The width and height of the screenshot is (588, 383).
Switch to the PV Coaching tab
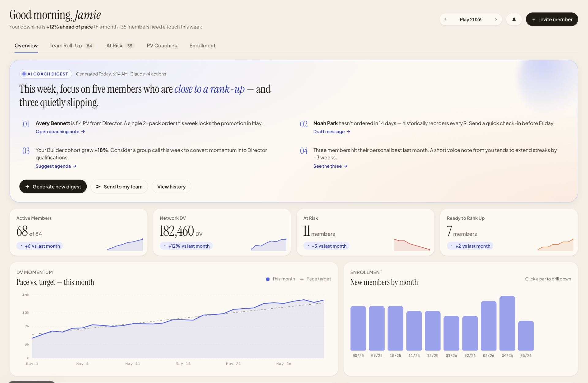[162, 46]
